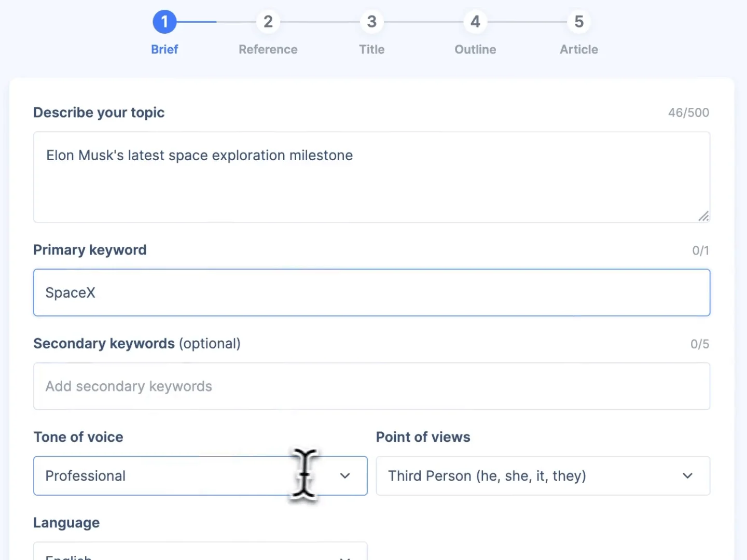Click the Secondary keywords (optional) label
The image size is (747, 560).
coord(137,344)
